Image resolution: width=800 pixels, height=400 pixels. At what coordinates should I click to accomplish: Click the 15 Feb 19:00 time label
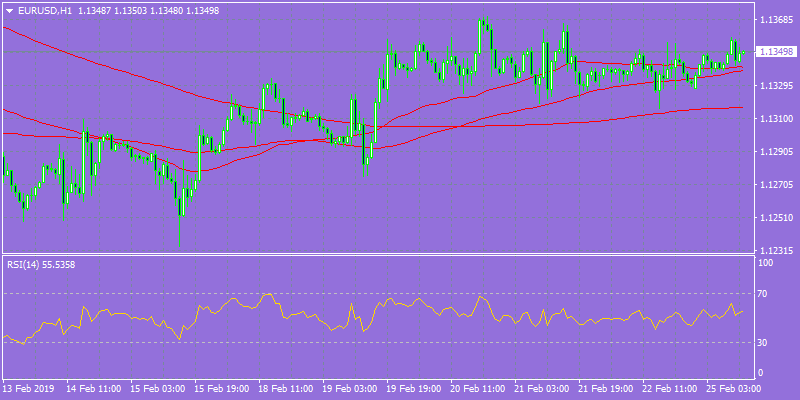click(222, 389)
